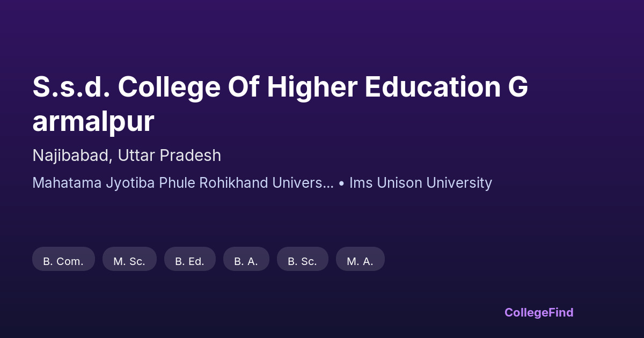Viewport: 644px width, 338px height.
Task: Click the CollegeFind brand logo
Action: 539,312
